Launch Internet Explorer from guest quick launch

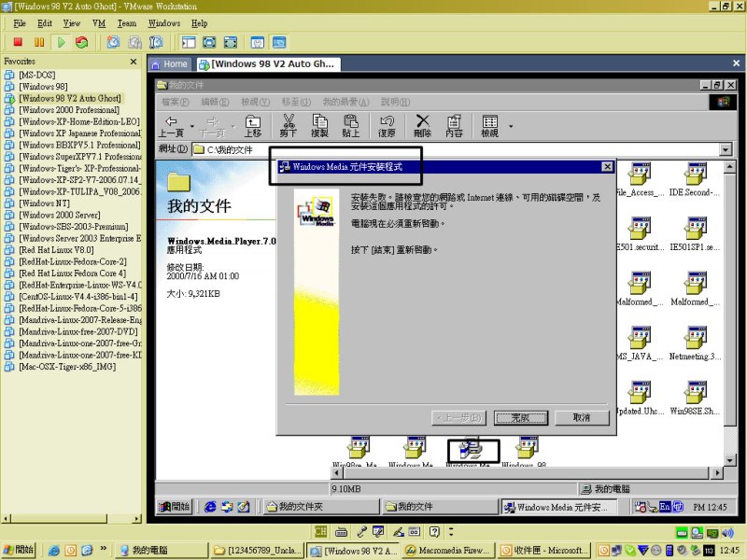pos(209,507)
